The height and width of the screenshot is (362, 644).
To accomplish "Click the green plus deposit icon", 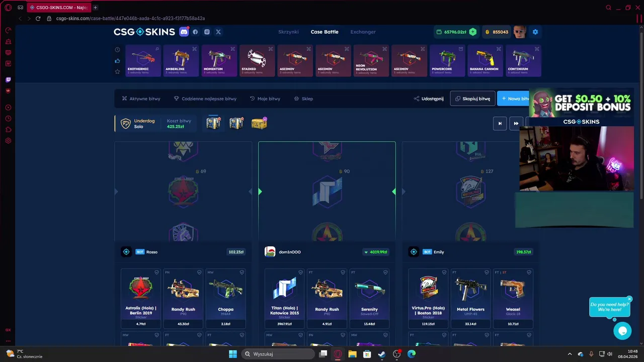I will [x=473, y=32].
